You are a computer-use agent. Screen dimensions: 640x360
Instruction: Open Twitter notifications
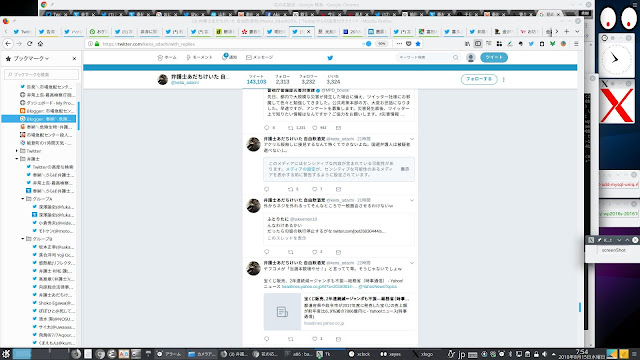[229, 57]
